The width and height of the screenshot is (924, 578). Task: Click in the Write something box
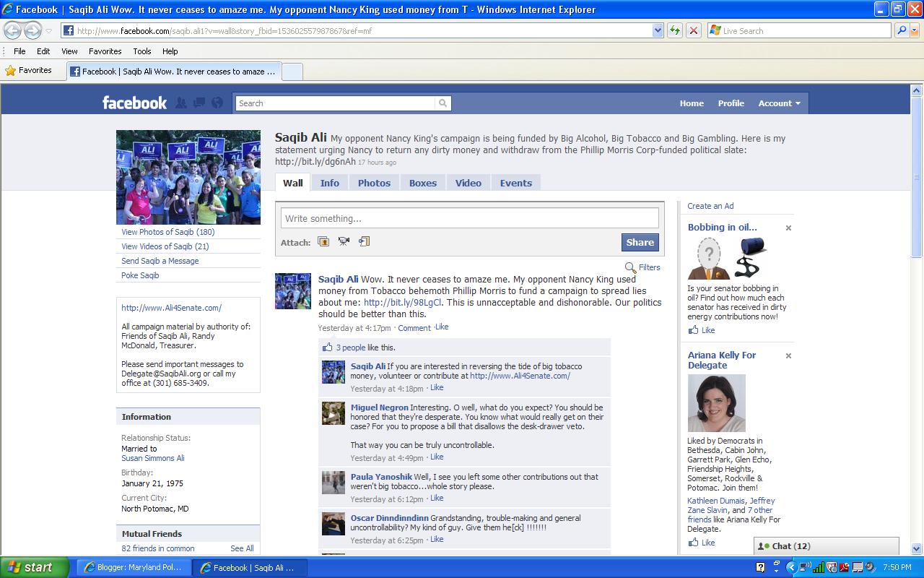[x=470, y=218]
